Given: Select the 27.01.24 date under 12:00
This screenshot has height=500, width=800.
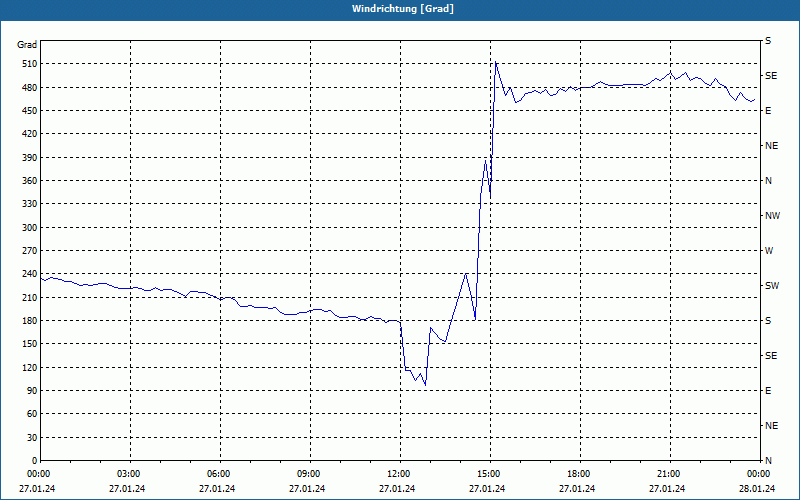Looking at the screenshot, I should point(397,489).
